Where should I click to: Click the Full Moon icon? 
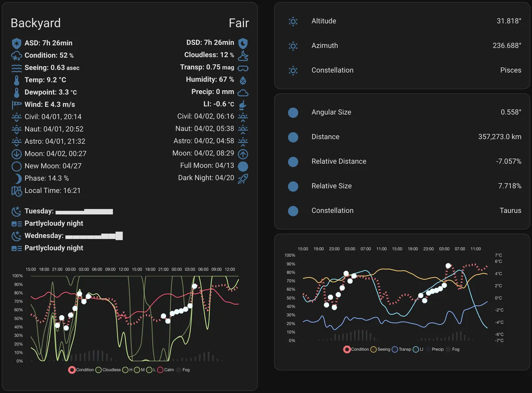click(243, 166)
